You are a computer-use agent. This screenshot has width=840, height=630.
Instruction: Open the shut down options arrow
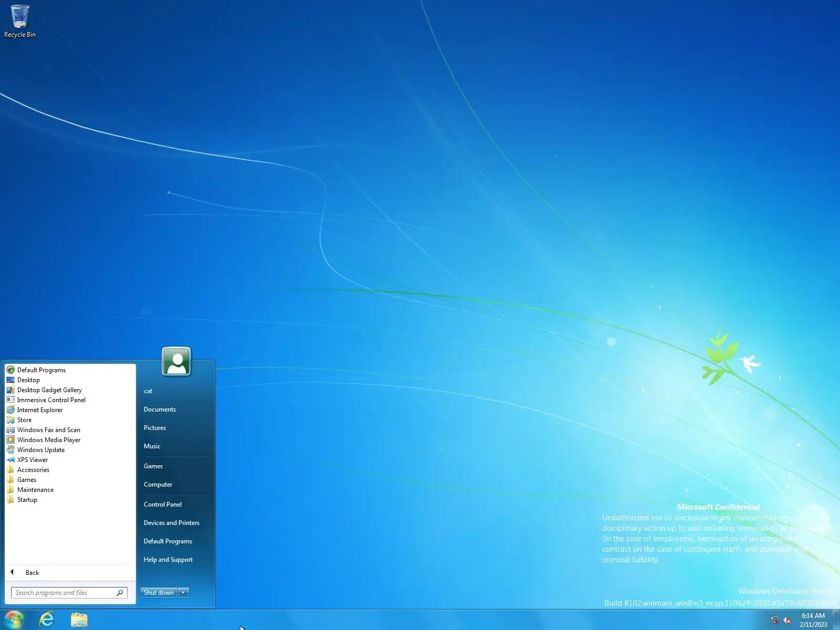[183, 593]
